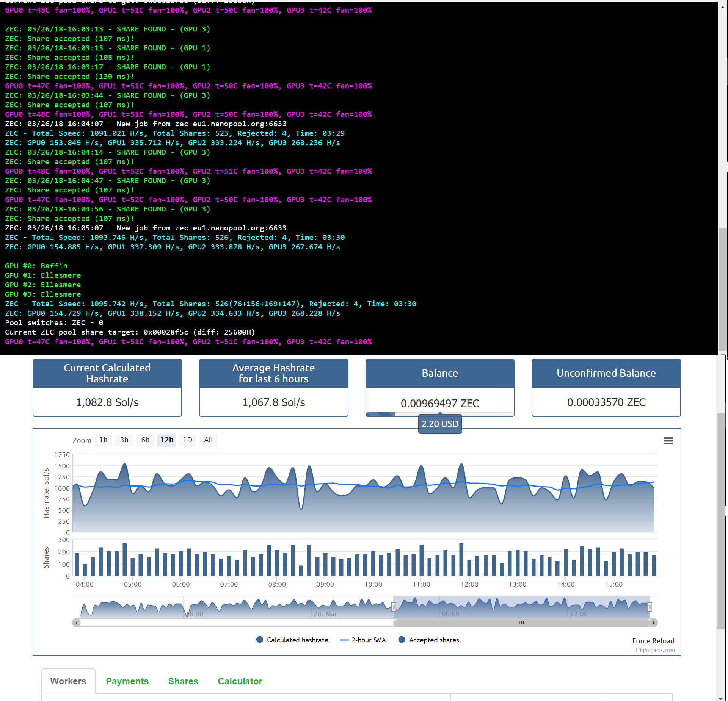The width and height of the screenshot is (728, 701).
Task: Set chart zoom to 1D
Action: point(187,440)
